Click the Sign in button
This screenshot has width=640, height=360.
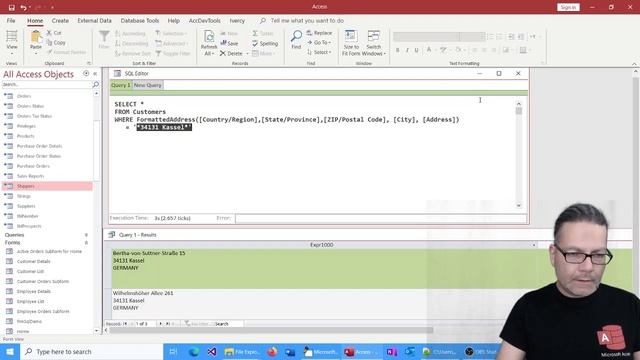568,7
